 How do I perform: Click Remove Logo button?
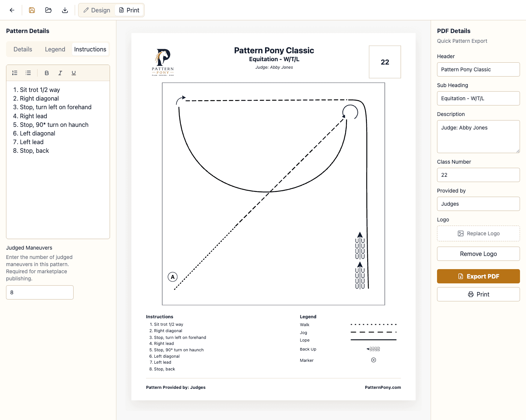478,254
